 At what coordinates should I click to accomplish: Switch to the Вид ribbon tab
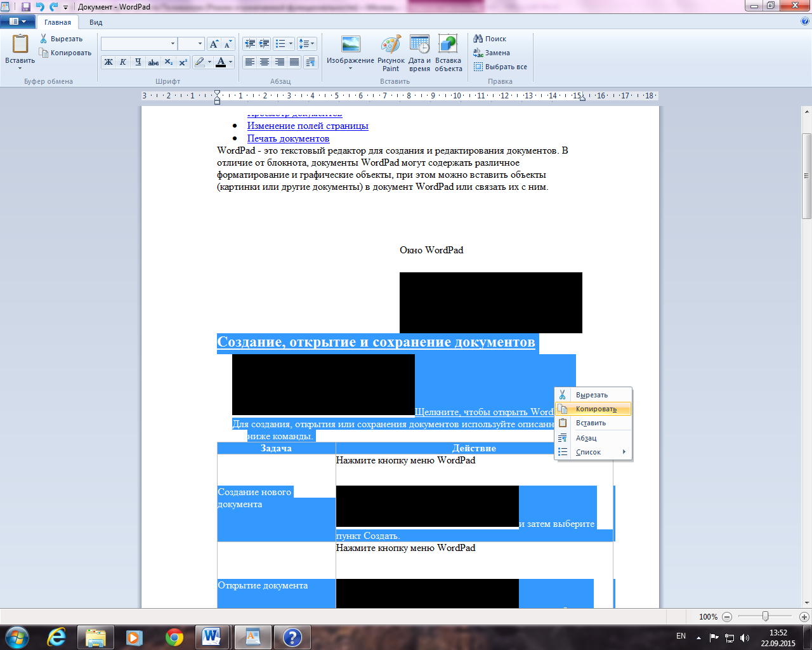[x=96, y=22]
